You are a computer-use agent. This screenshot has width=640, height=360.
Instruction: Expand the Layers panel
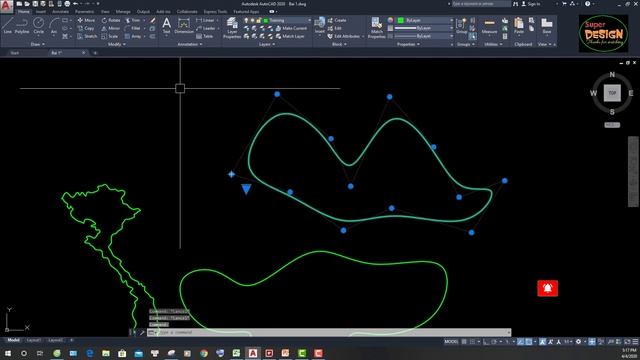pyautogui.click(x=267, y=44)
